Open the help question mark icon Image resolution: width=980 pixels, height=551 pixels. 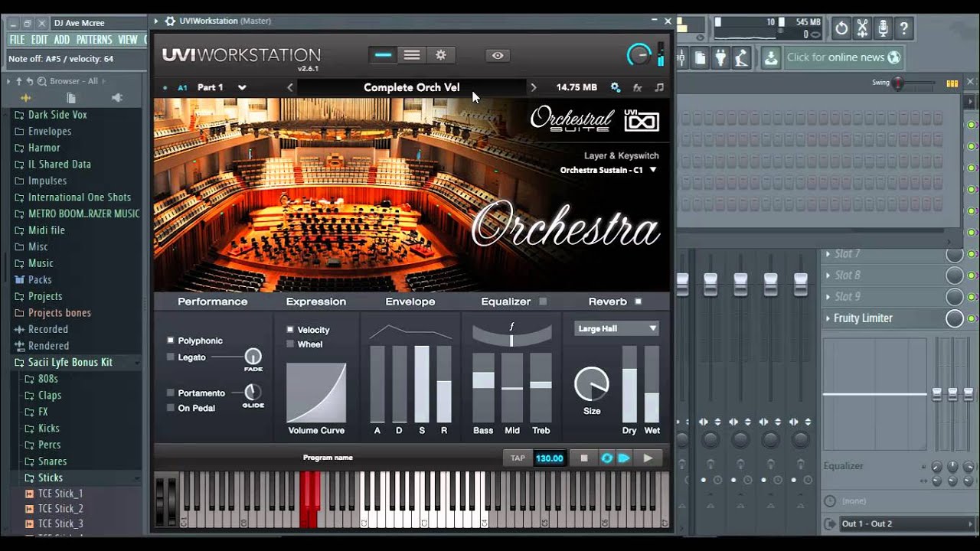click(903, 28)
